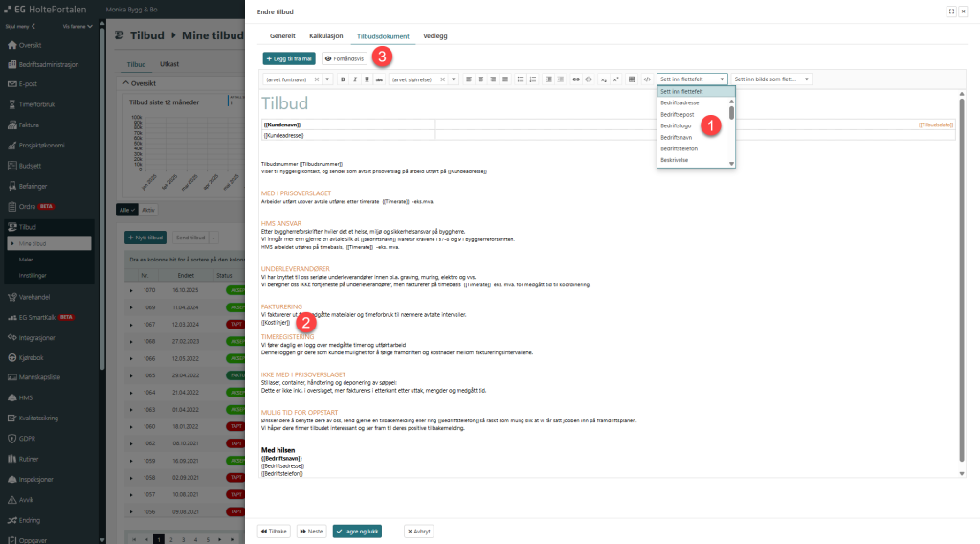Apply superscript formatting

pos(616,79)
